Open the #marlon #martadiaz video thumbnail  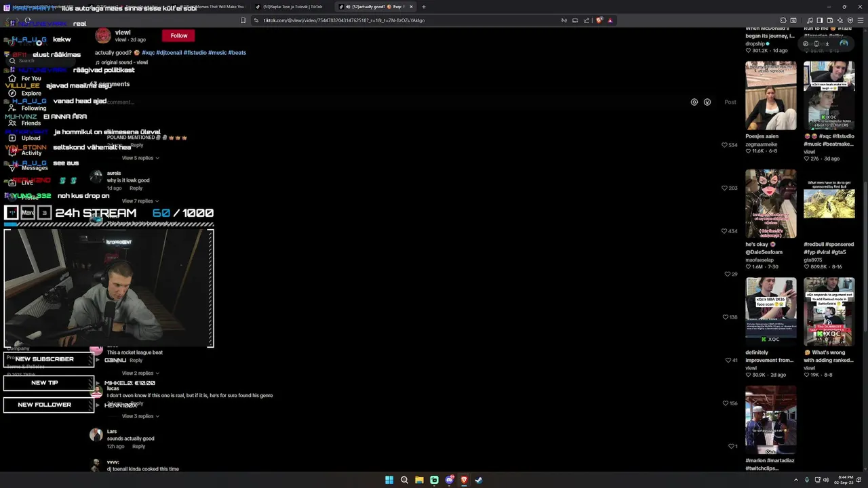click(x=771, y=420)
